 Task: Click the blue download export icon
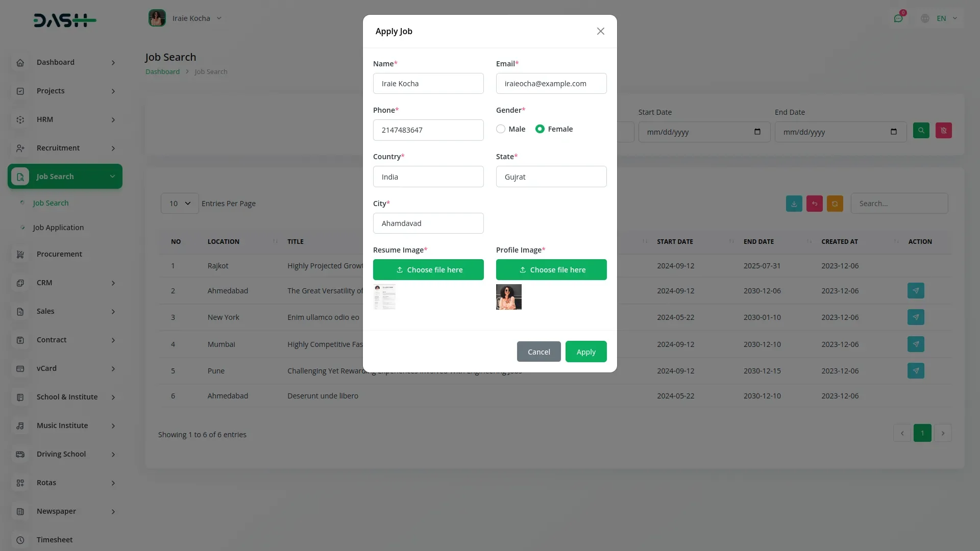(x=794, y=204)
